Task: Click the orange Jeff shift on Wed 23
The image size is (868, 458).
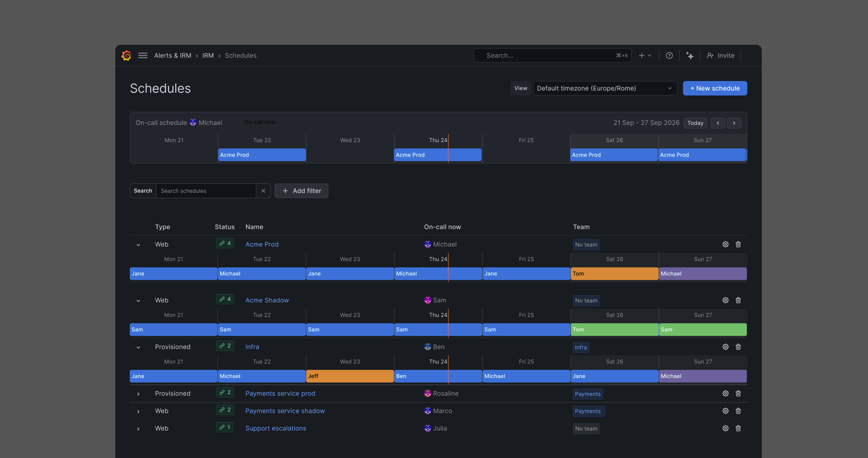Action: coord(350,376)
